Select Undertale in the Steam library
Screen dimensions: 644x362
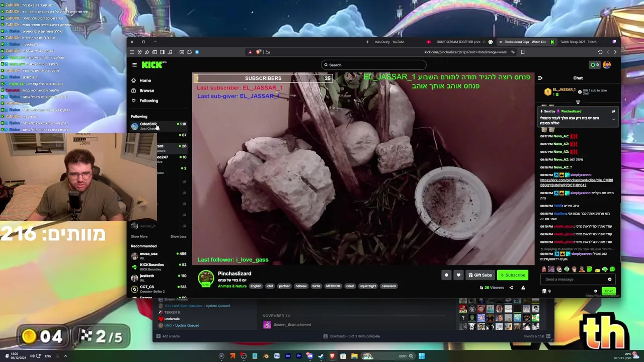pos(169,319)
